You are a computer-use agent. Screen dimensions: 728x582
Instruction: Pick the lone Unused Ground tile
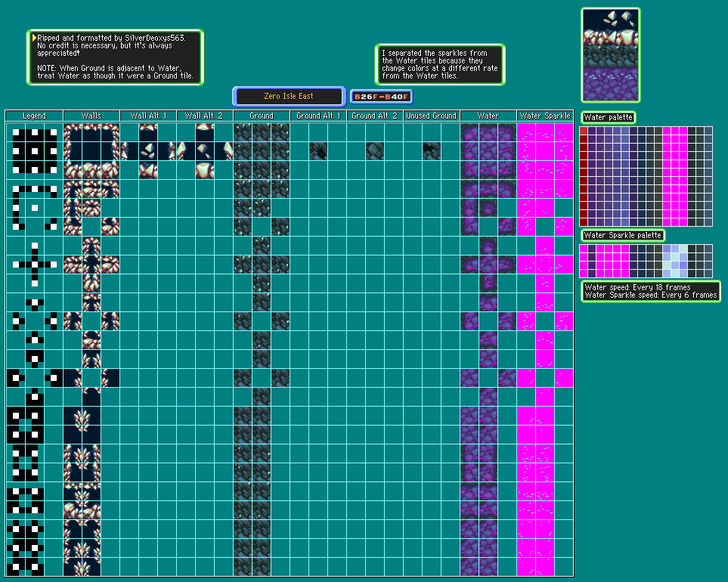click(432, 151)
